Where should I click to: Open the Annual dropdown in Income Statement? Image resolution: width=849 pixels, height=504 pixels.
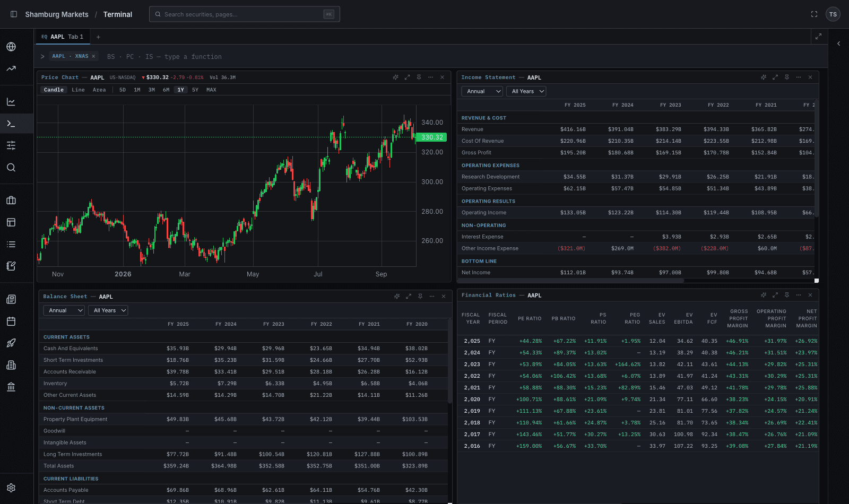pyautogui.click(x=482, y=91)
